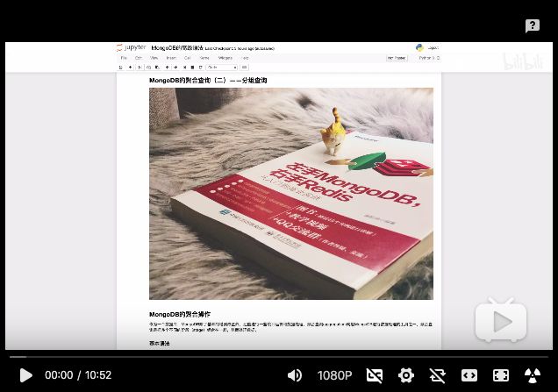Viewport: 558px width, 392px height.
Task: Open the Jupyter Insert menu
Action: 171,58
